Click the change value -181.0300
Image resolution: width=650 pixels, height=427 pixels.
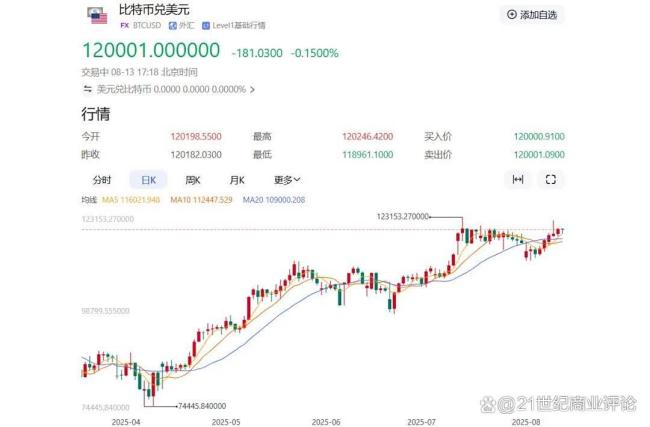pos(257,53)
